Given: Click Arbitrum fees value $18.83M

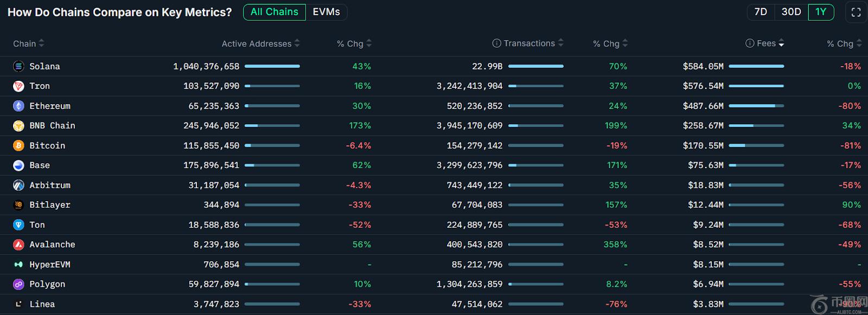Looking at the screenshot, I should tap(706, 185).
